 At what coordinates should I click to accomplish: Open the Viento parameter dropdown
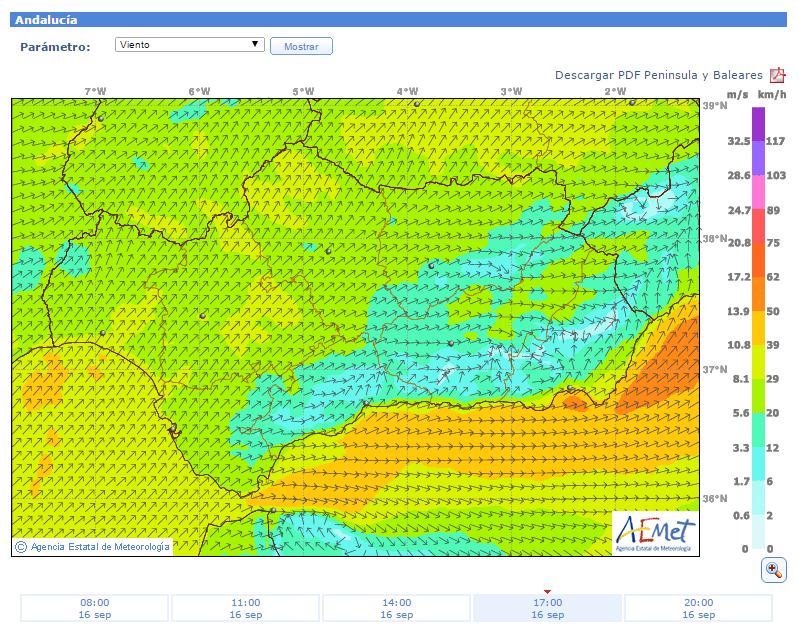[x=189, y=45]
